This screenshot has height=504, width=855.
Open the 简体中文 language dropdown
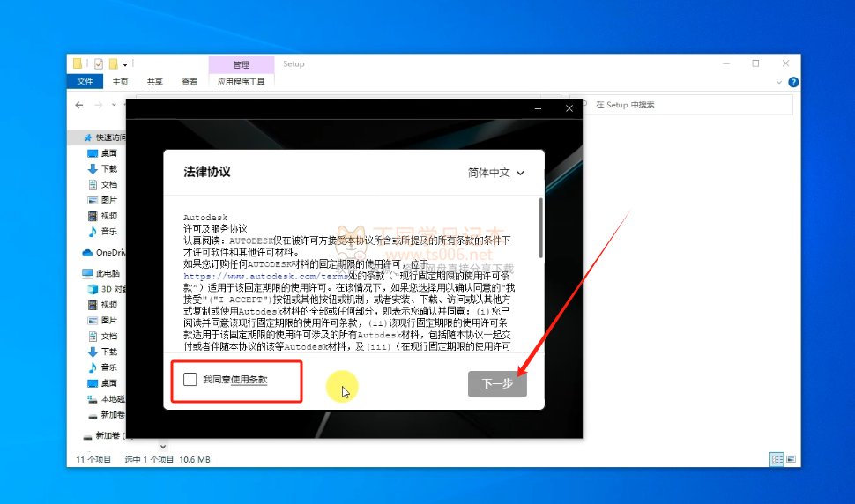coord(496,173)
